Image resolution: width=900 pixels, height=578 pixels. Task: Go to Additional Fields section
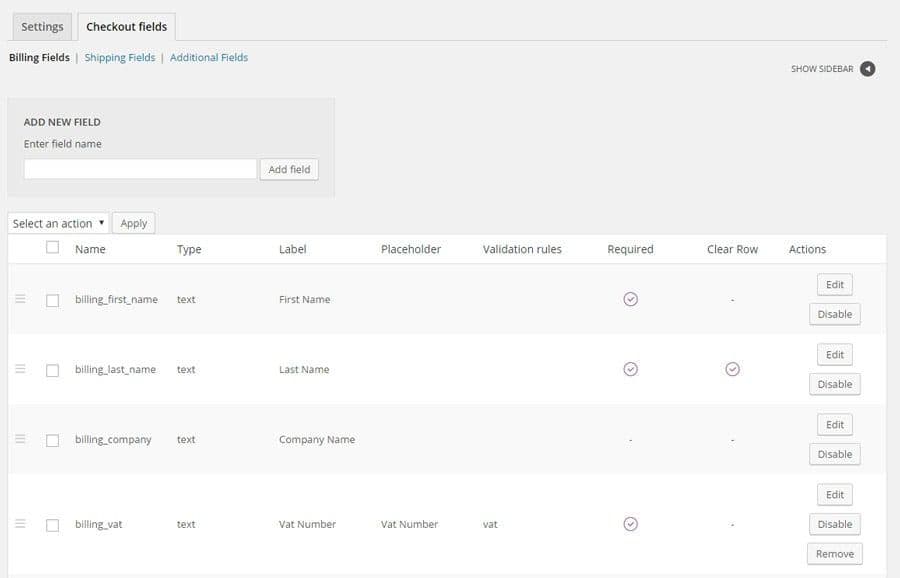click(x=209, y=57)
